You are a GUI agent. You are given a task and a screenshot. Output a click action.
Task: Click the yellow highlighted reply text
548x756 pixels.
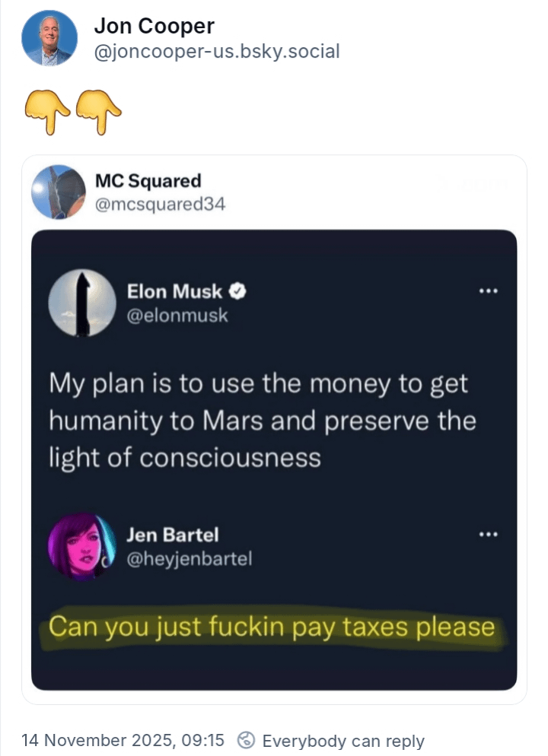click(272, 627)
